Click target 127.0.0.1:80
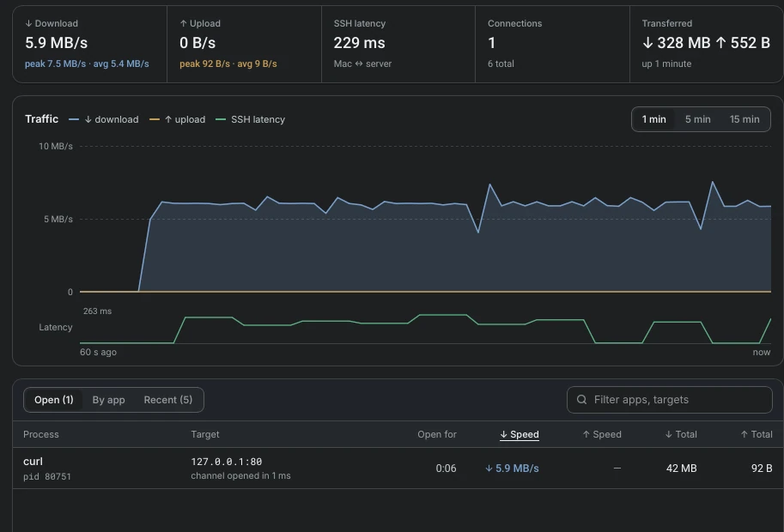The width and height of the screenshot is (784, 532). [227, 462]
